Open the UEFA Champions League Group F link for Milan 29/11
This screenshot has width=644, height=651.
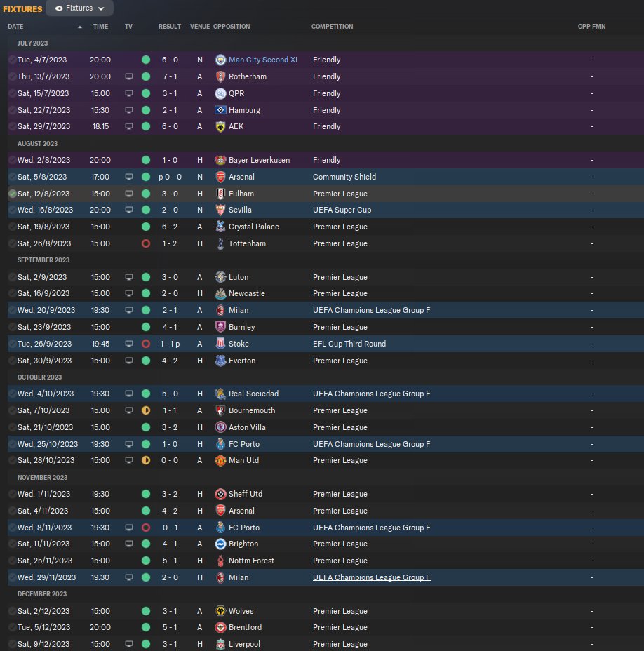(372, 577)
